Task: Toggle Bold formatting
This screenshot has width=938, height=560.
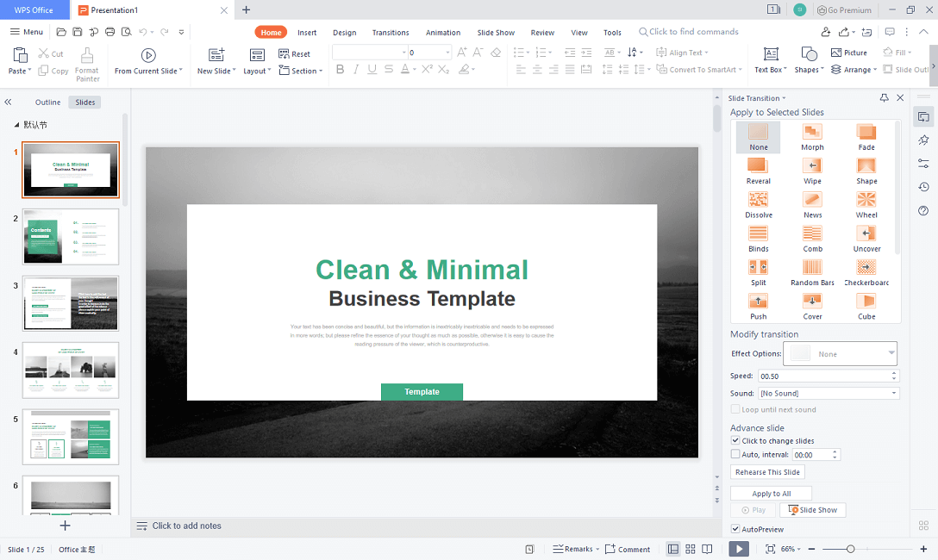Action: pyautogui.click(x=340, y=69)
